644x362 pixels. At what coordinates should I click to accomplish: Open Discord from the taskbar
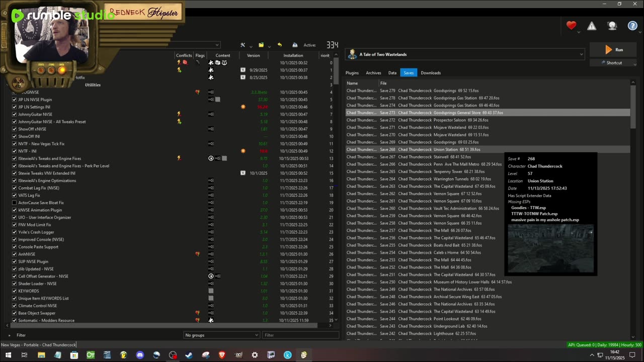pos(140,355)
